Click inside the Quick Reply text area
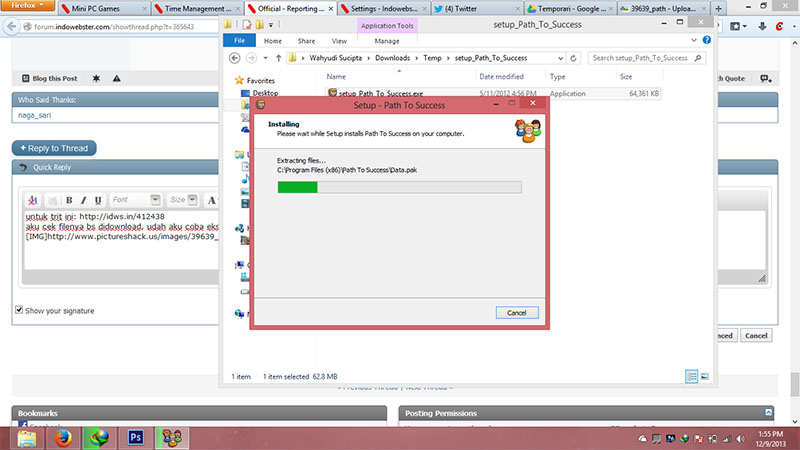 (122, 240)
